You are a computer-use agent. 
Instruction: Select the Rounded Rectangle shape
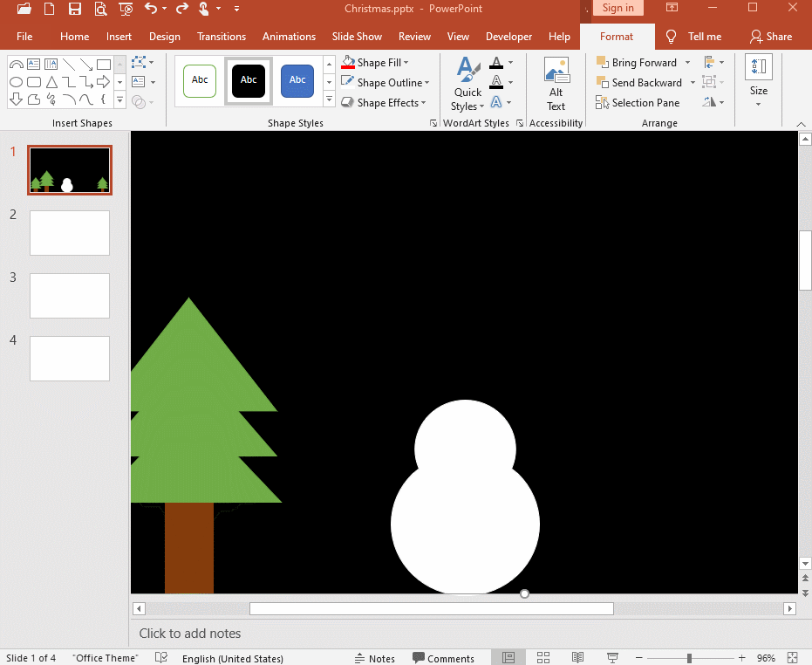click(34, 82)
